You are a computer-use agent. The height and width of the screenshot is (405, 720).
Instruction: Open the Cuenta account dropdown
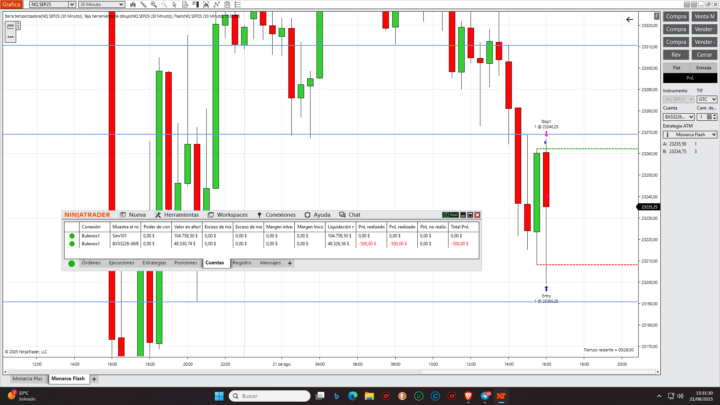tap(679, 117)
